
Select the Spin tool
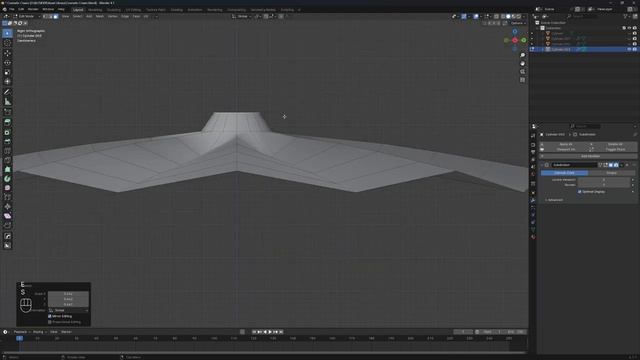pos(7,179)
